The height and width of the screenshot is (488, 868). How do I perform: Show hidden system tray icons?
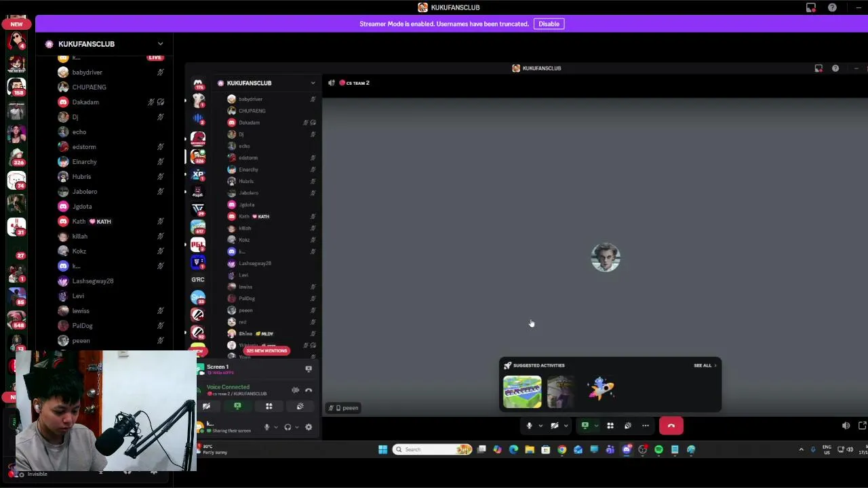(801, 449)
